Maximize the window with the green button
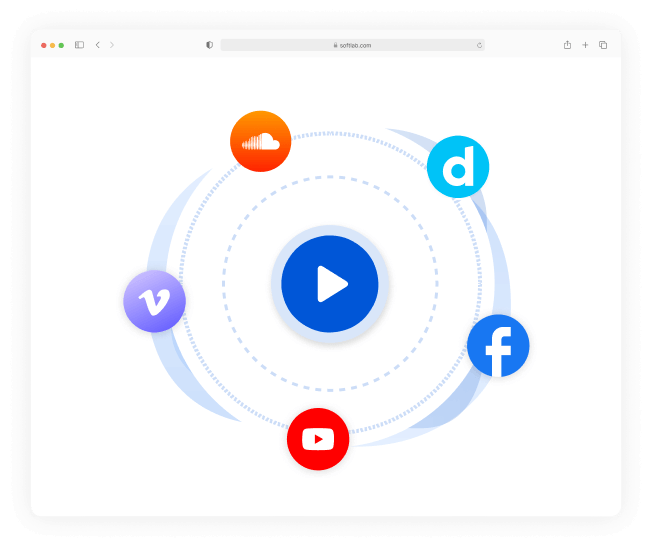 point(61,45)
